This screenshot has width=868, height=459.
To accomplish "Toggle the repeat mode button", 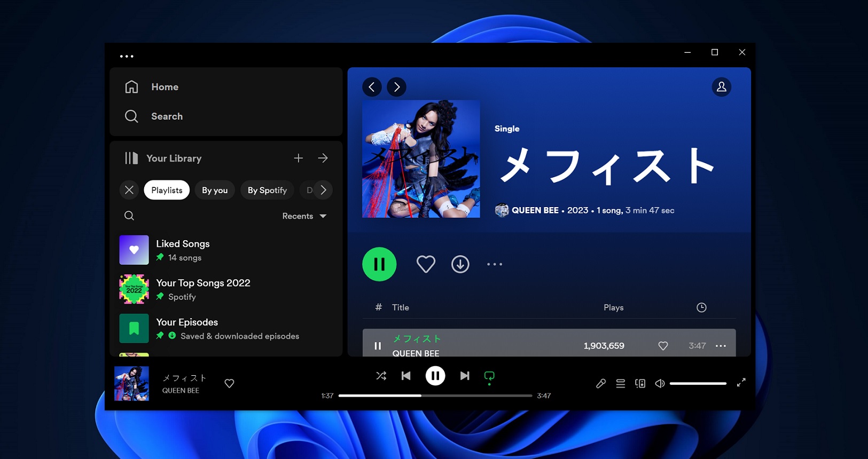I will pos(489,376).
